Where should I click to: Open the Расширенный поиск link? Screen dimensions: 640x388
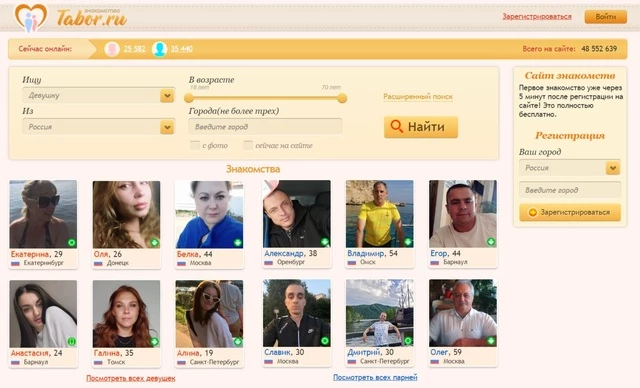point(418,97)
